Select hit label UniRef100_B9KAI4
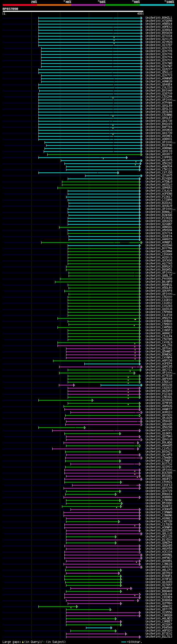The image size is (177, 644). click(159, 494)
